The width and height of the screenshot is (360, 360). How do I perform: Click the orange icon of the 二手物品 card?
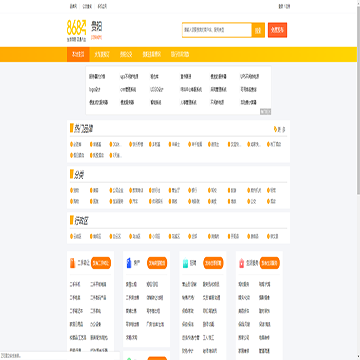pyautogui.click(x=72, y=263)
